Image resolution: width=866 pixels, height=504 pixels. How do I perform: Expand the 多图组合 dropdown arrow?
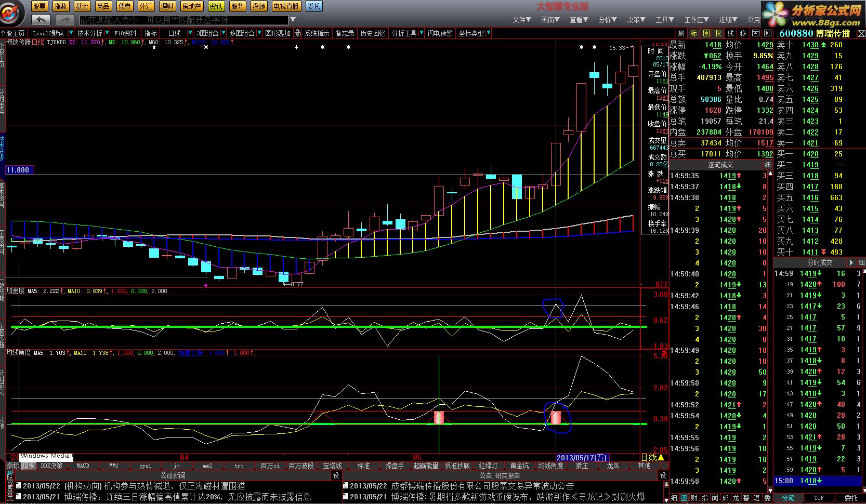[x=259, y=33]
